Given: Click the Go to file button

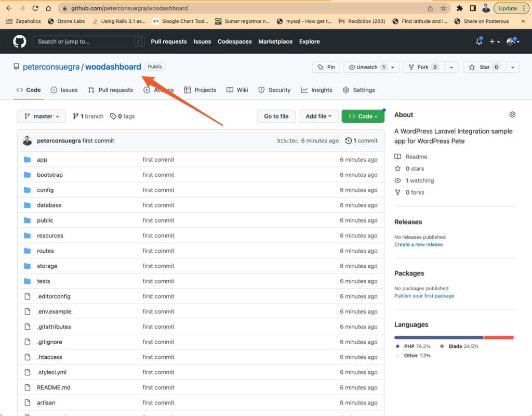Looking at the screenshot, I should pos(276,116).
